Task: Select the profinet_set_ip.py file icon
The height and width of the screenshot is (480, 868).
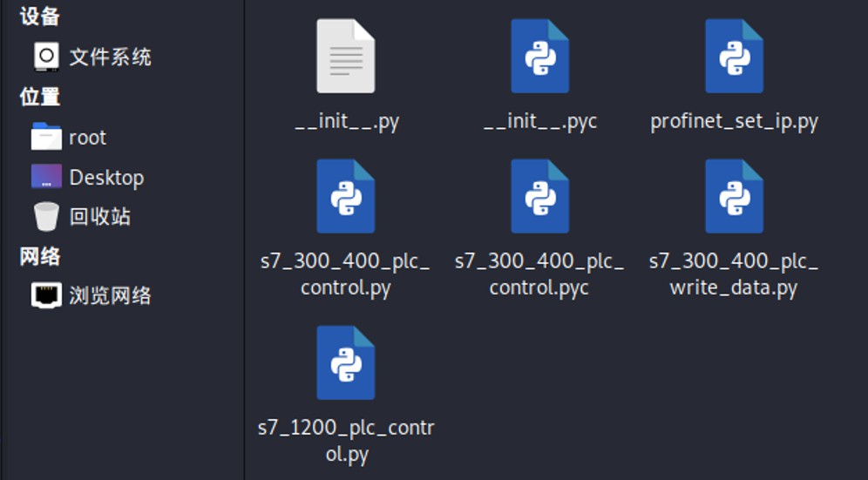Action: (x=734, y=56)
